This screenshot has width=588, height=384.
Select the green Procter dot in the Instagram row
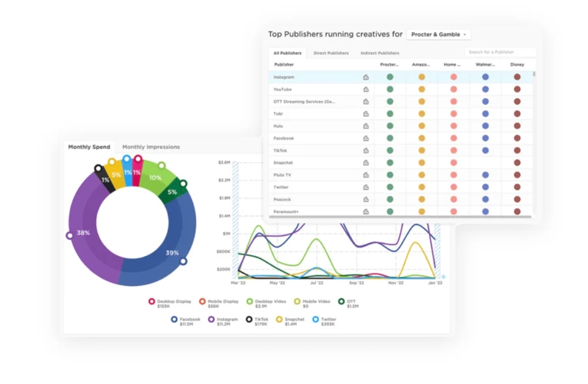tap(390, 77)
